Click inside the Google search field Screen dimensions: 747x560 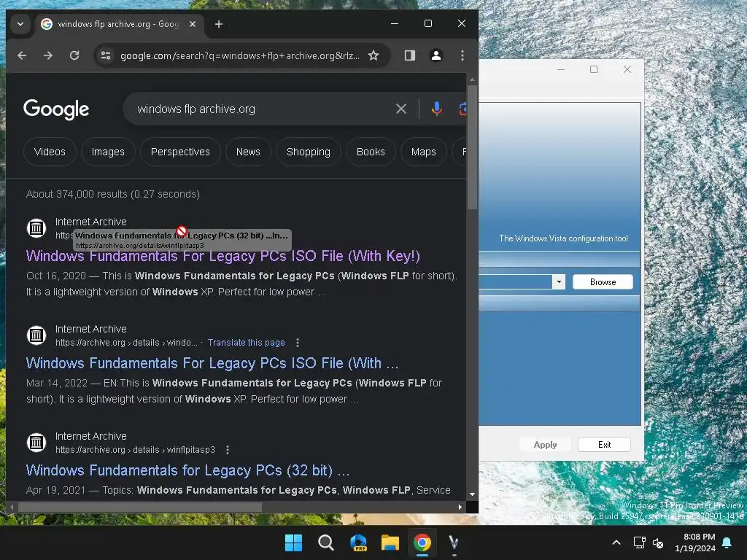pyautogui.click(x=262, y=109)
